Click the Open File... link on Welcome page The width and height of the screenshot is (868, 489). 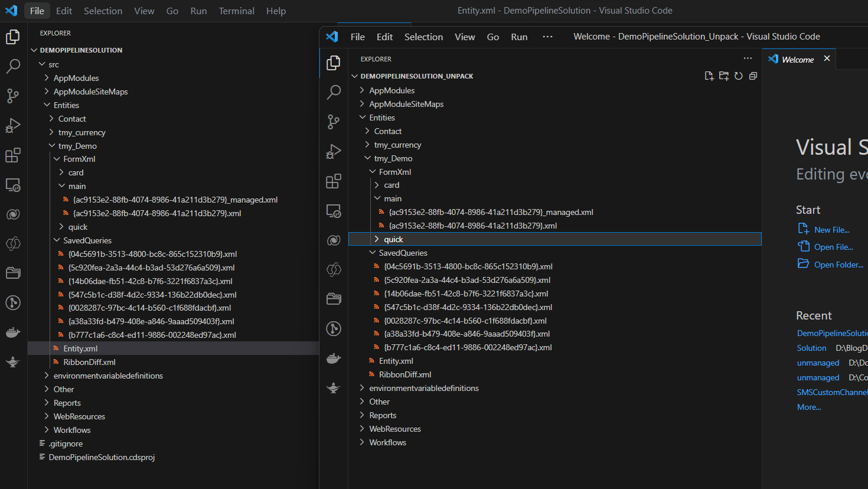pos(833,247)
